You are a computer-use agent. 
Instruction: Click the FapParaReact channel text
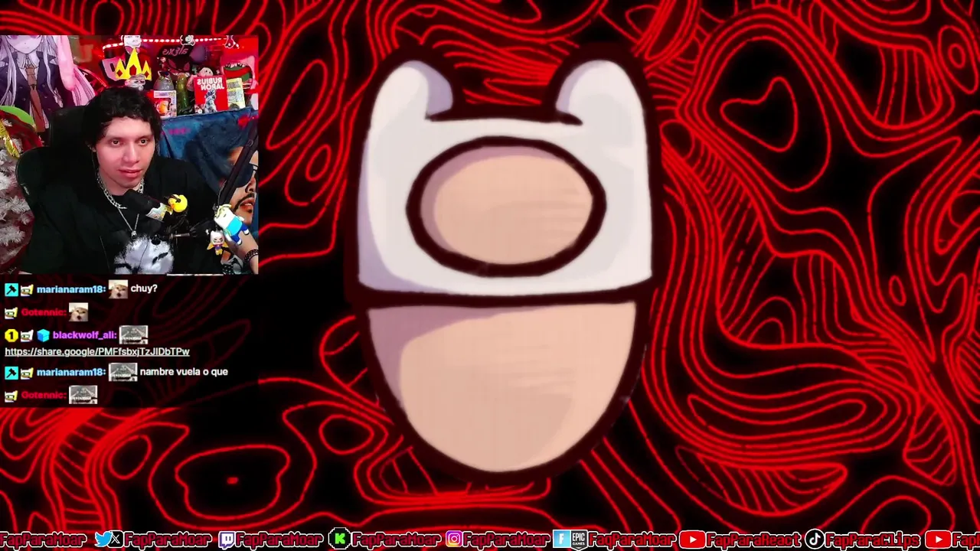click(x=753, y=540)
